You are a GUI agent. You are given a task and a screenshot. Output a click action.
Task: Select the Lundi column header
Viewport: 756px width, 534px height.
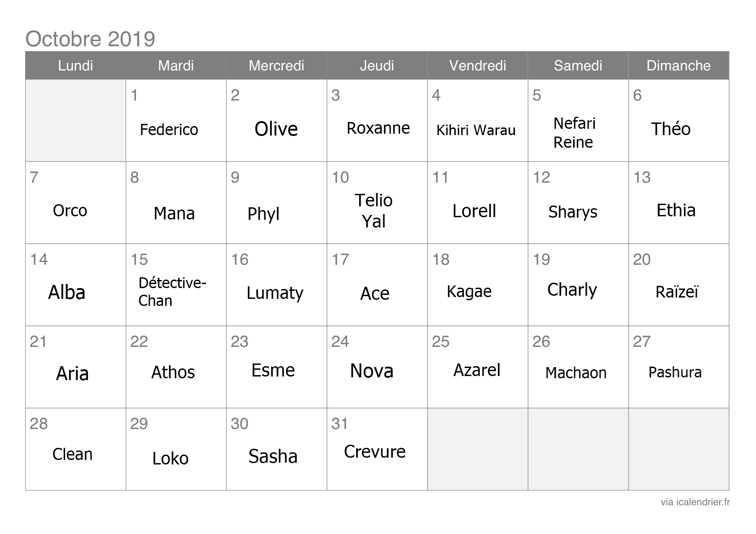pos(75,66)
